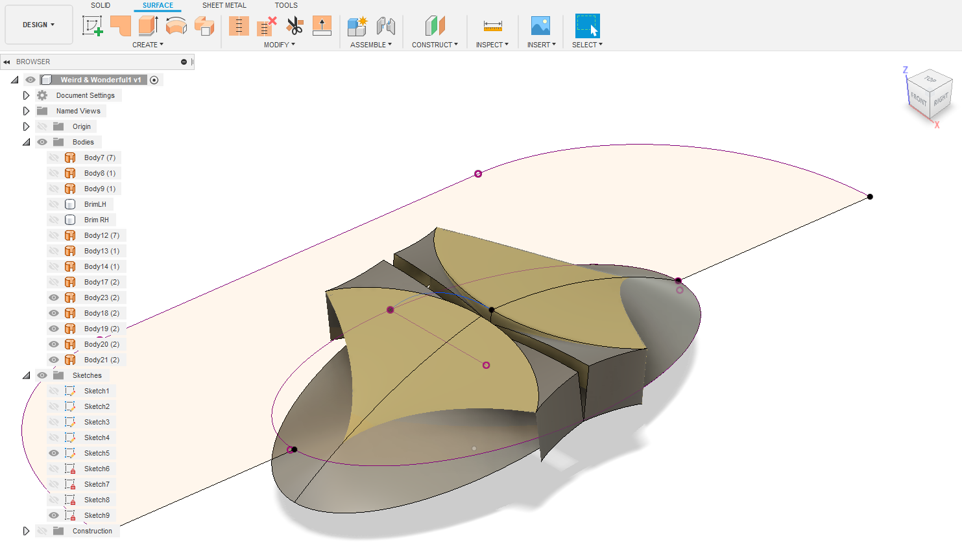Hide Sketch5 using its eye icon
Viewport: 962px width, 560px height.
pyautogui.click(x=54, y=453)
